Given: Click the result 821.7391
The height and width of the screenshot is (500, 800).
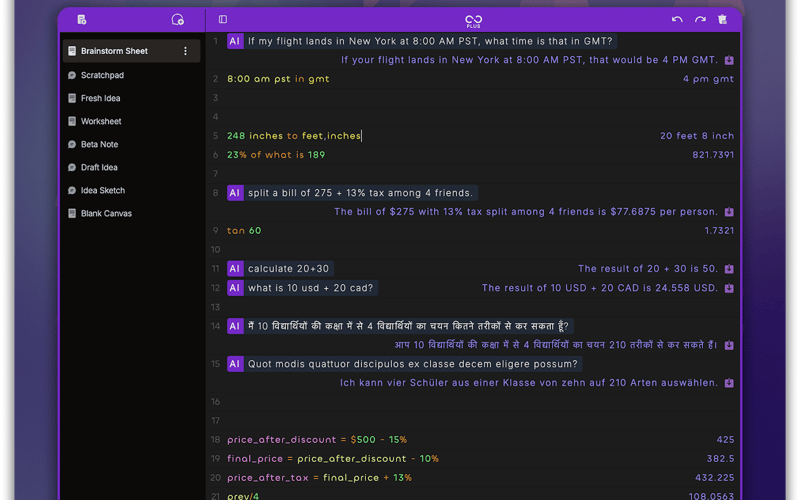Looking at the screenshot, I should click(x=713, y=155).
